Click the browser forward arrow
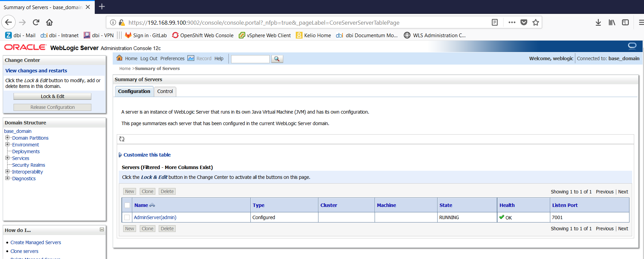Viewport: 644px width, 259px height. click(x=22, y=22)
